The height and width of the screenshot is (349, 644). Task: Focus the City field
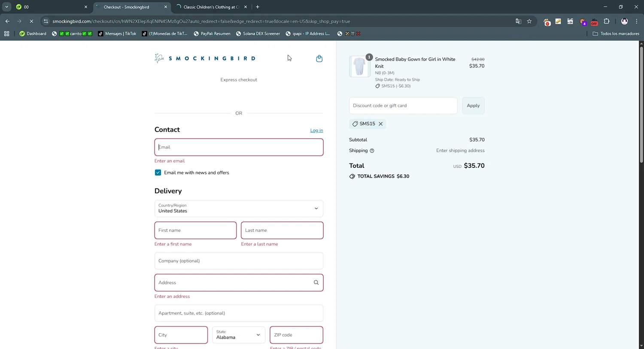click(181, 335)
